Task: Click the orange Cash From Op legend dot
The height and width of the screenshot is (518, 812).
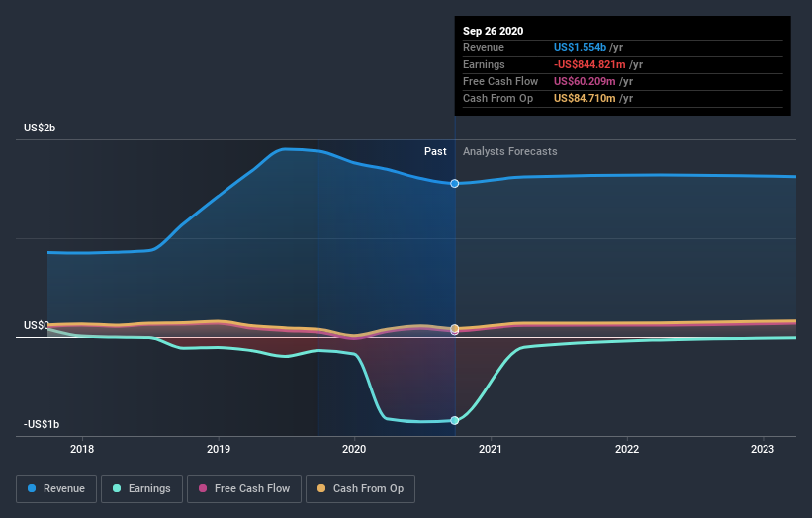Action: [321, 488]
